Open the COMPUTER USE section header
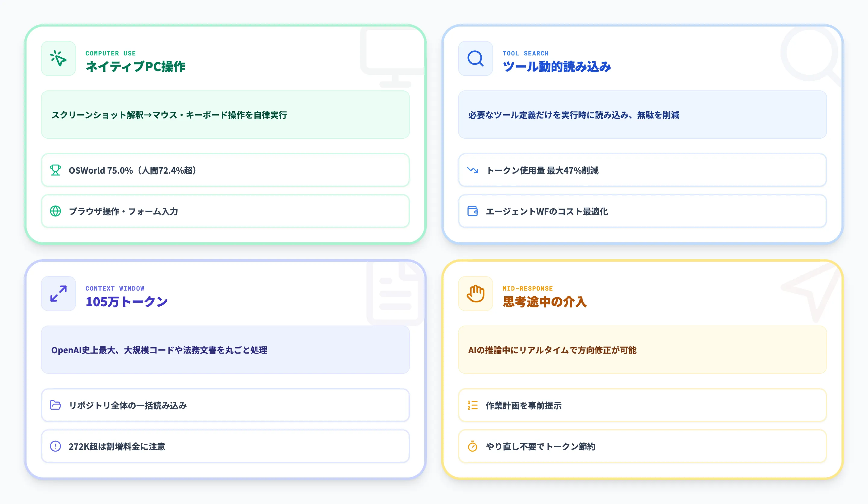 point(111,53)
